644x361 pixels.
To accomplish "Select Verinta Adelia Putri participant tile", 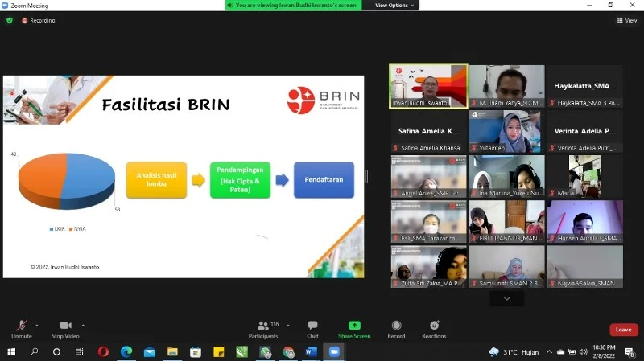I will click(x=585, y=131).
